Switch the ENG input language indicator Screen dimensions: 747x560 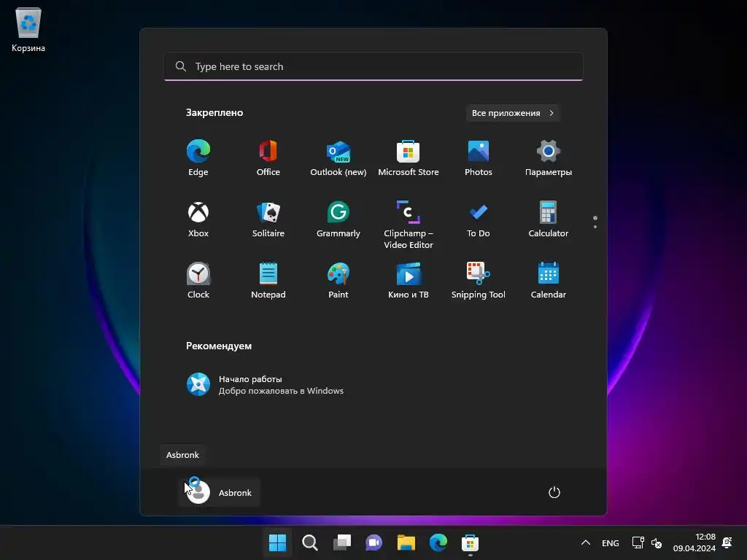click(611, 542)
